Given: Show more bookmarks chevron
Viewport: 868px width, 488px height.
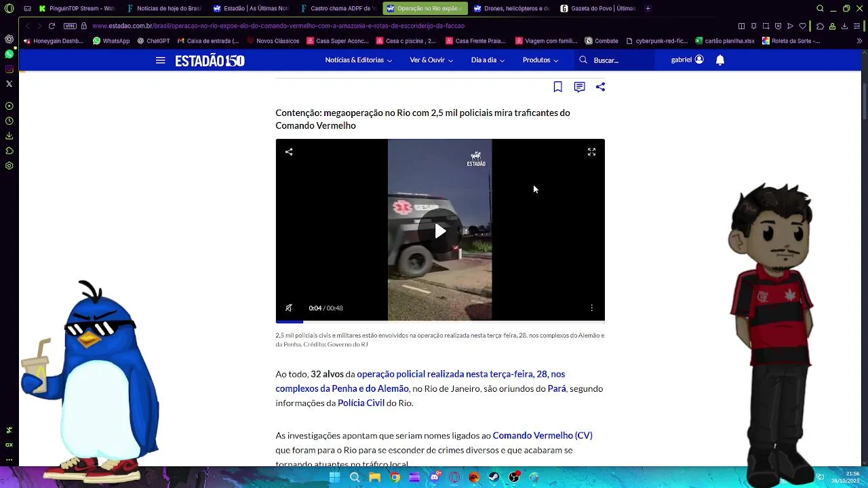Looking at the screenshot, I should [860, 41].
